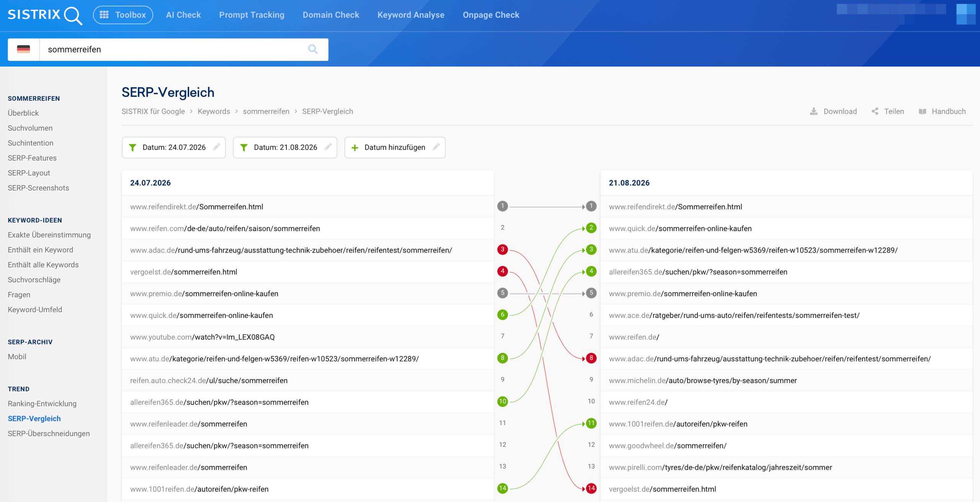Click right red position 14 marker

[591, 488]
